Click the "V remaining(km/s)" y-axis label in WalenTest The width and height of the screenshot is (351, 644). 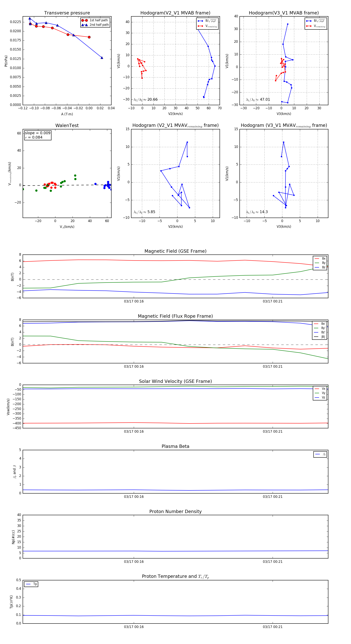[10, 173]
